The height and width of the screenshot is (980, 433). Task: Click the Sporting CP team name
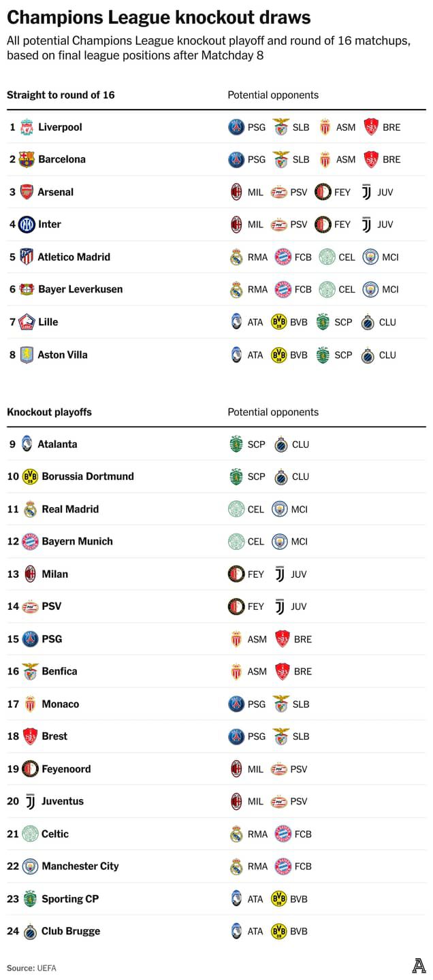click(70, 899)
